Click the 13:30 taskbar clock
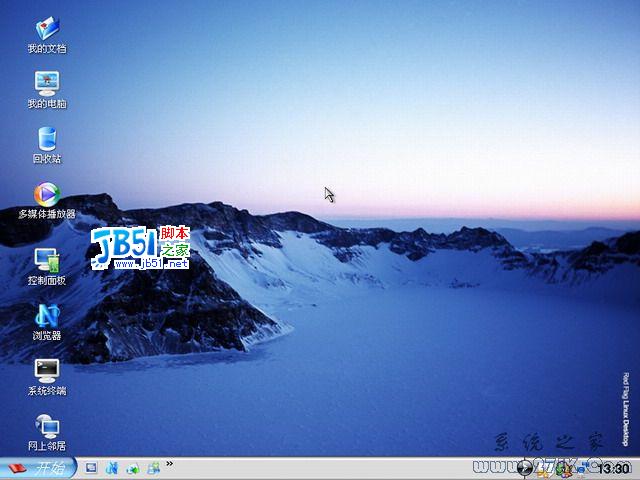Image resolution: width=640 pixels, height=480 pixels. point(613,468)
